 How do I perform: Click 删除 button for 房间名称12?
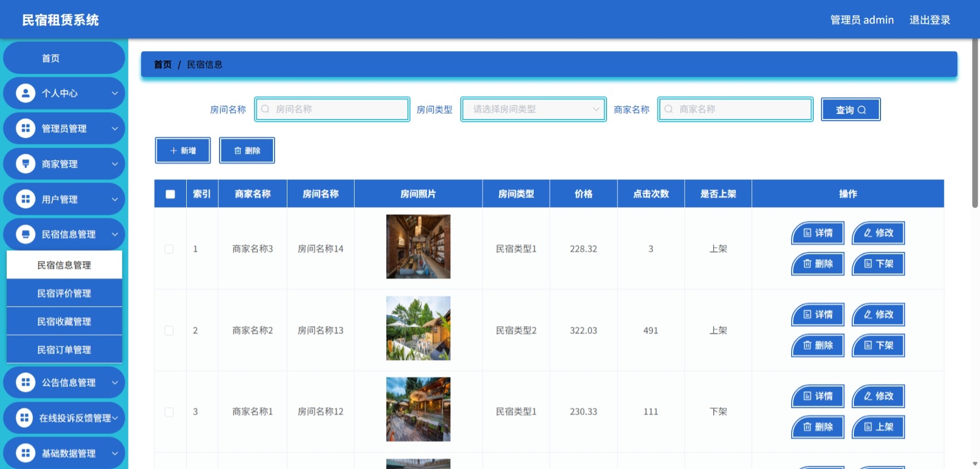818,427
